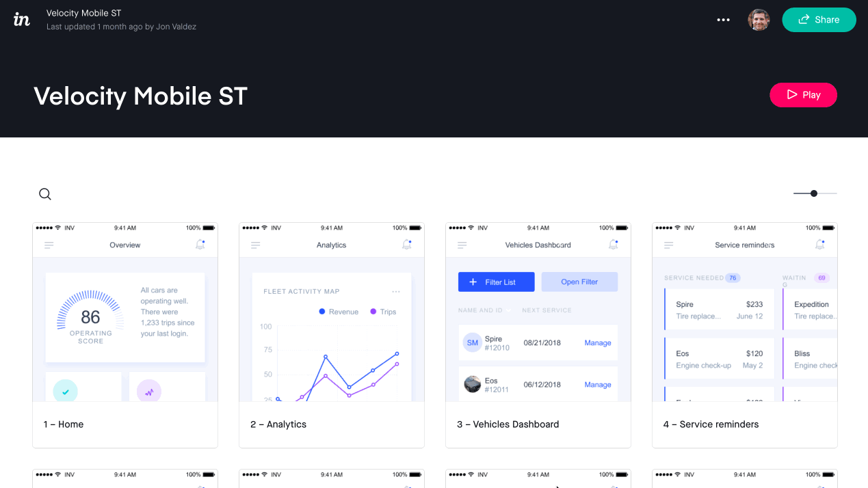Viewport: 868px width, 488px height.
Task: Click the large Velocity Mobile ST heading
Action: [x=141, y=96]
